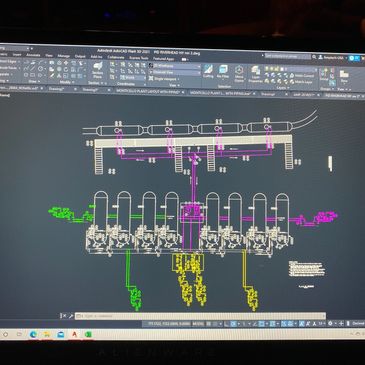Open Excel from the taskbar
Screen dimensions: 365x365
point(88,334)
